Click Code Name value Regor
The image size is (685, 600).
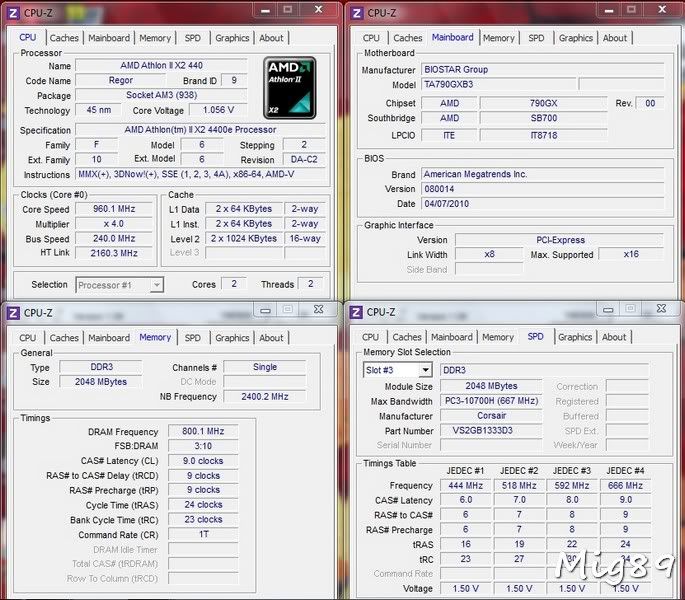pyautogui.click(x=121, y=80)
